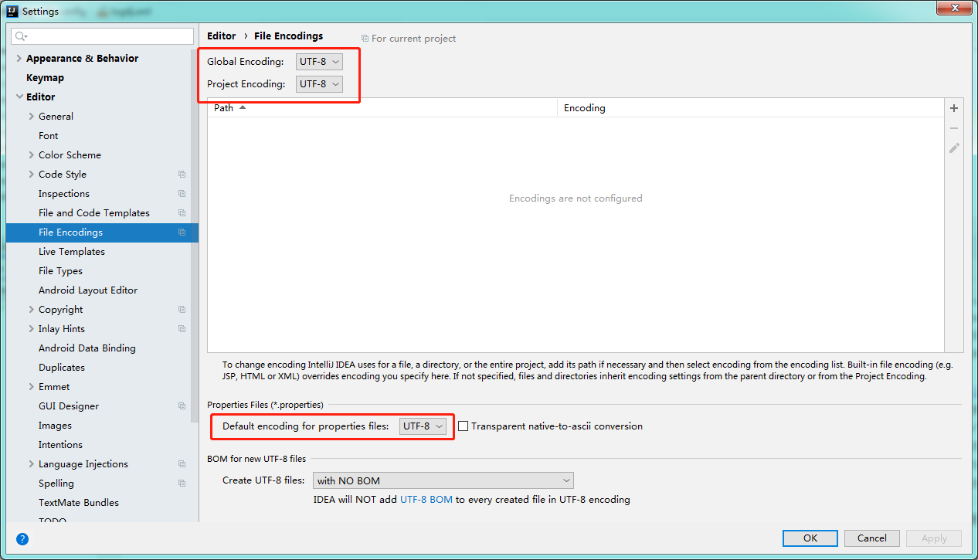The height and width of the screenshot is (560, 978).
Task: Select Keymap in settings tree
Action: pos(45,78)
